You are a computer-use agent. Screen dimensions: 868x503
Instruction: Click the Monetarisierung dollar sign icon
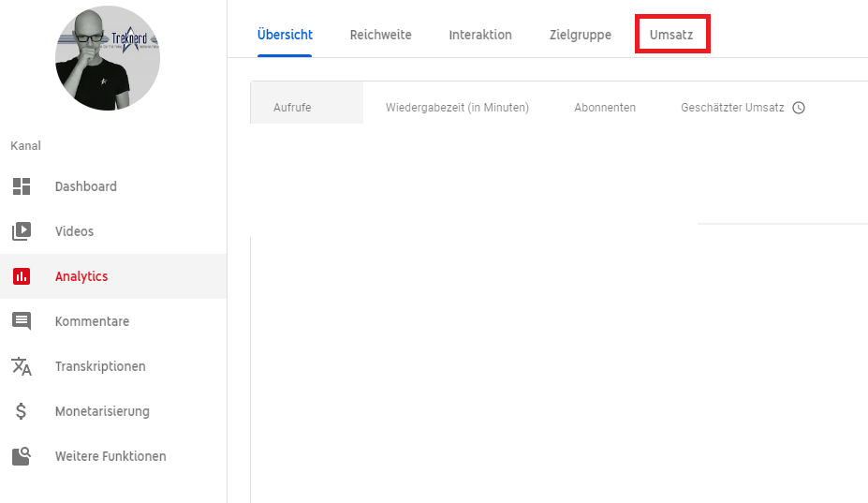22,411
